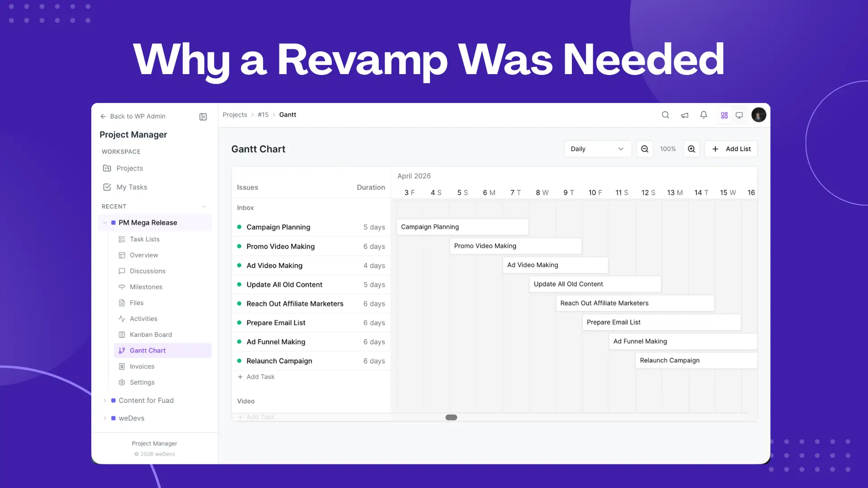Select Ad Funnel Making task row
The image size is (868, 488).
click(311, 342)
